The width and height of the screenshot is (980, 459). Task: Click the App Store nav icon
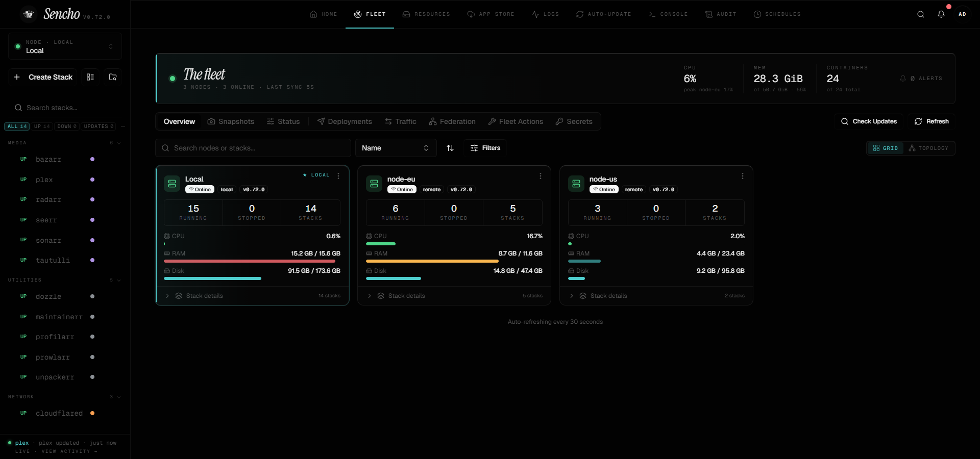pos(471,14)
